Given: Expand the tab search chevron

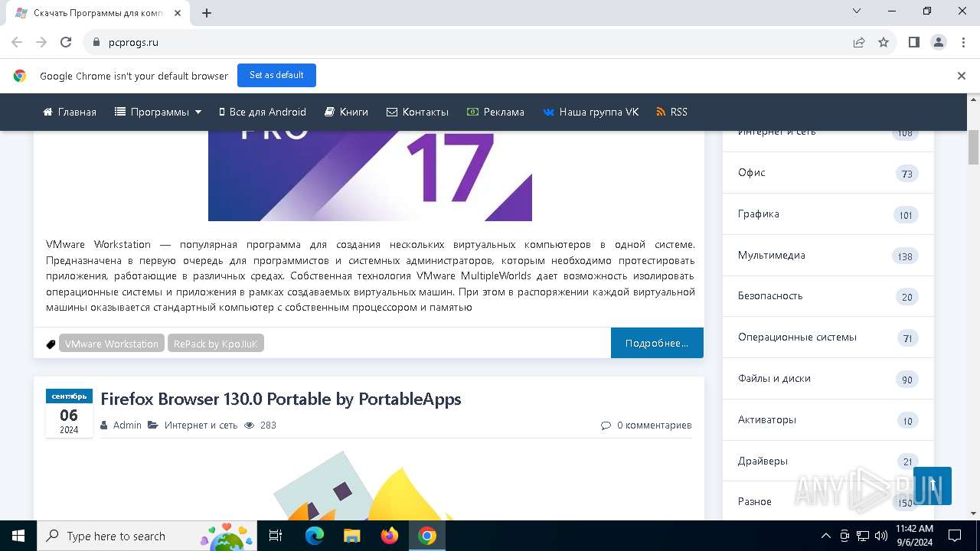Looking at the screenshot, I should click(x=857, y=11).
